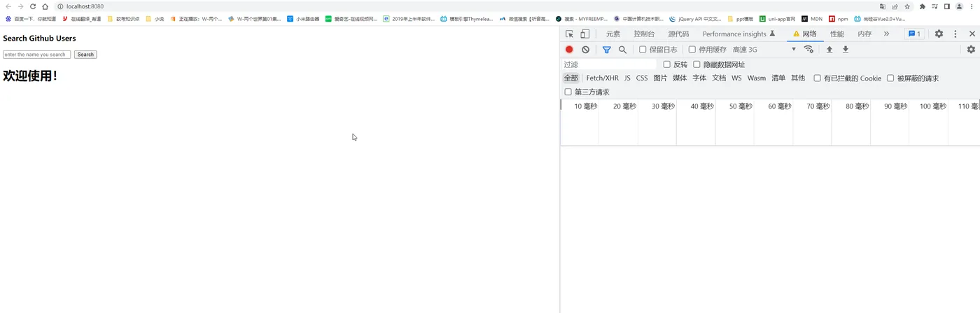Open Network panel settings gear
Screen dimensions: 980x313
(971, 50)
